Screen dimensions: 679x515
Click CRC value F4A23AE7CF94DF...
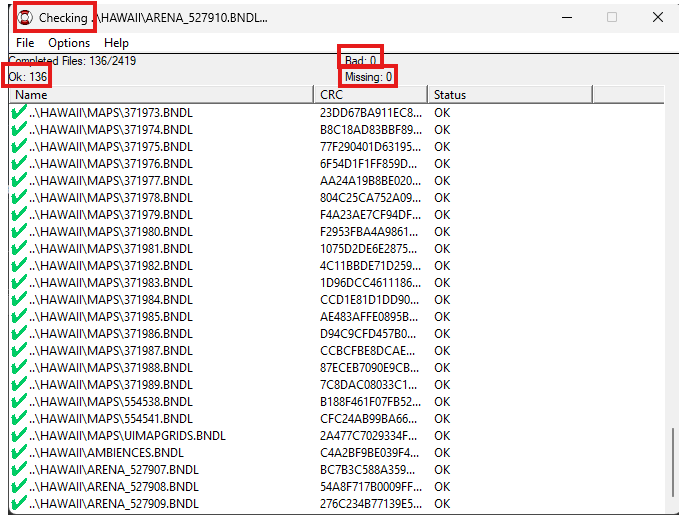pyautogui.click(x=370, y=214)
